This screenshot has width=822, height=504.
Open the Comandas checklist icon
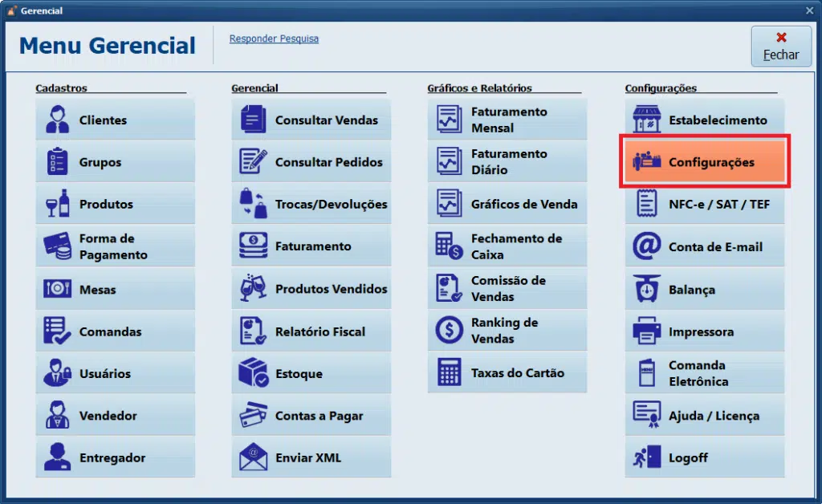(x=57, y=331)
